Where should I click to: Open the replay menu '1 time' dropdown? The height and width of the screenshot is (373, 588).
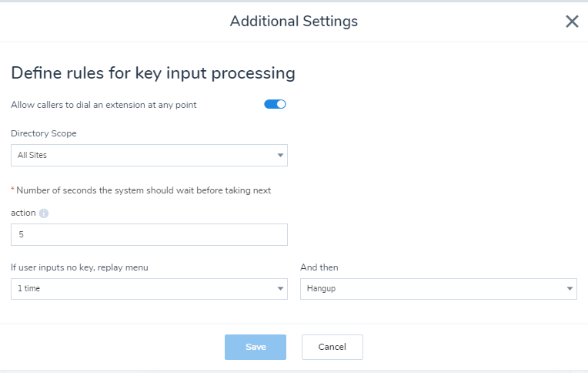pos(149,288)
